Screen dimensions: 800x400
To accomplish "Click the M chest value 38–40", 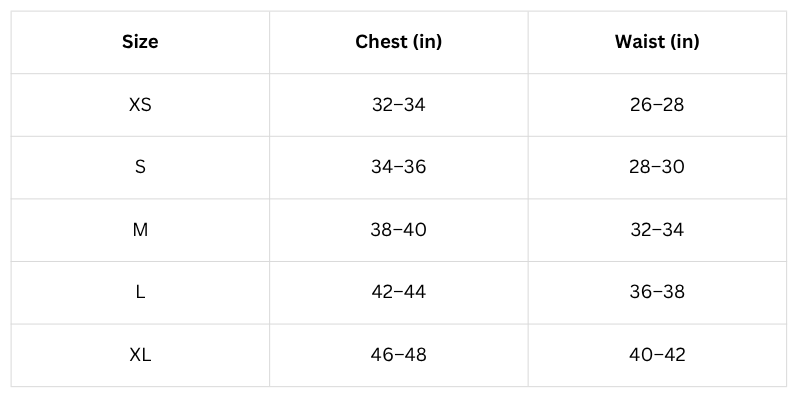I will coord(398,230).
